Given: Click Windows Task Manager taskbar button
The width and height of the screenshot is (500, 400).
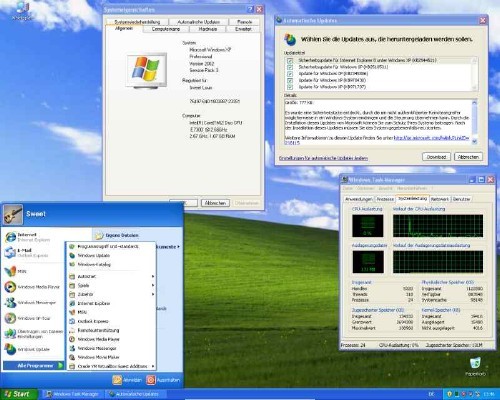Looking at the screenshot, I should click(x=73, y=394).
